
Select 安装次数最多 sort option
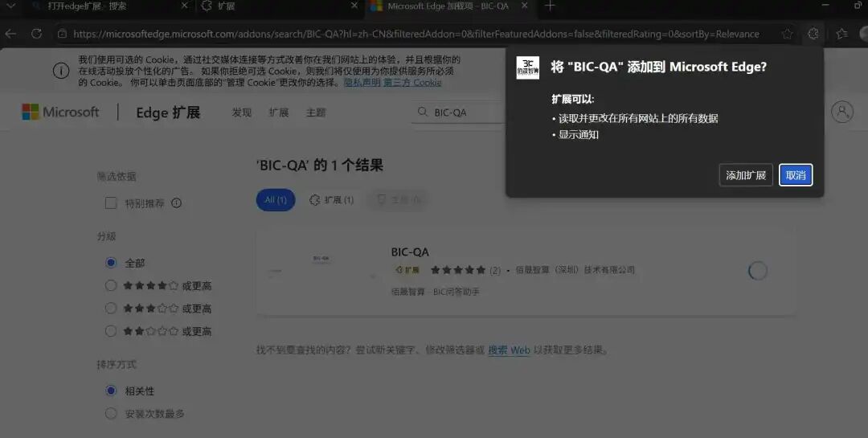pos(111,414)
